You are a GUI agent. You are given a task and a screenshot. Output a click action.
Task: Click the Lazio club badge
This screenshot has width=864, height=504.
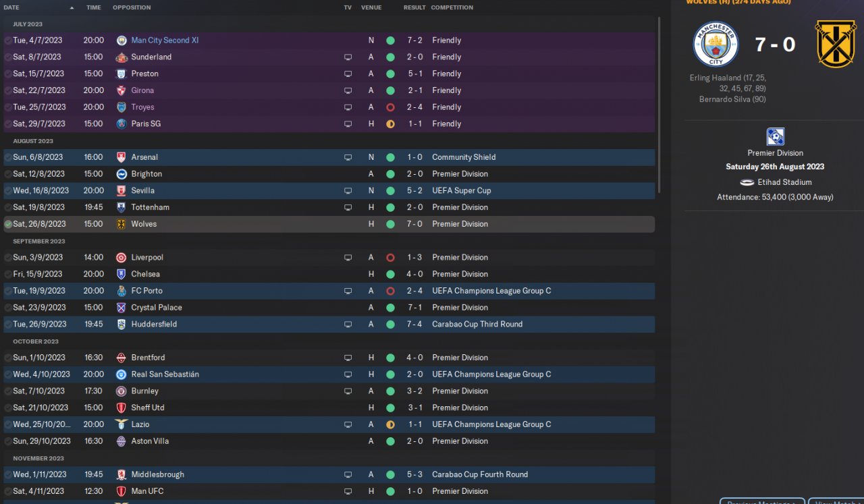122,424
